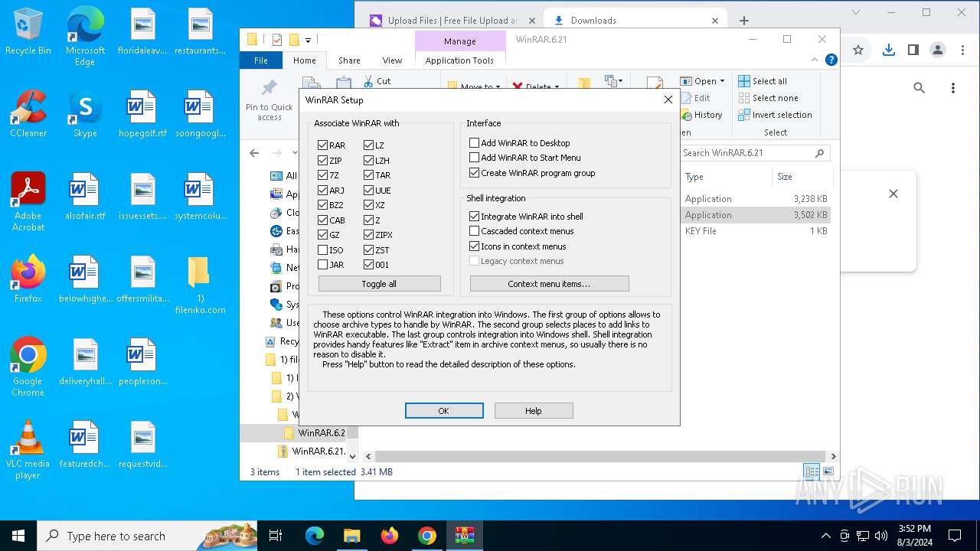Open the Chrome tab search dropdown
This screenshot has width=980, height=551.
(x=857, y=12)
